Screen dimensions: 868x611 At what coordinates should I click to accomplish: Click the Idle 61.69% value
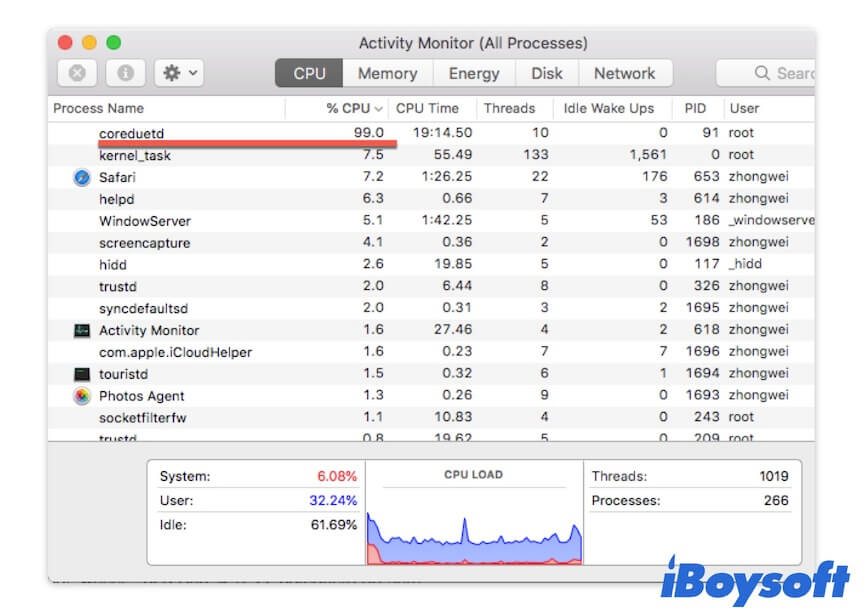(334, 525)
